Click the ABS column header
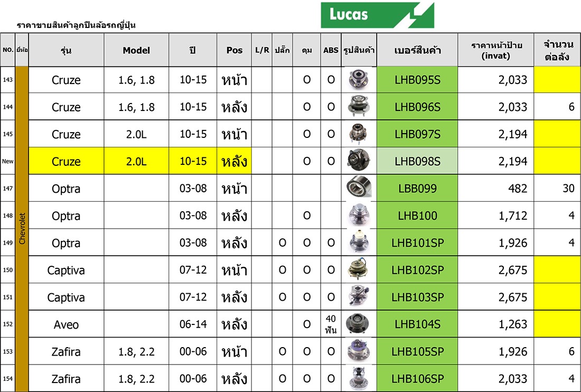Viewport: 581px width, 392px height. coord(331,50)
